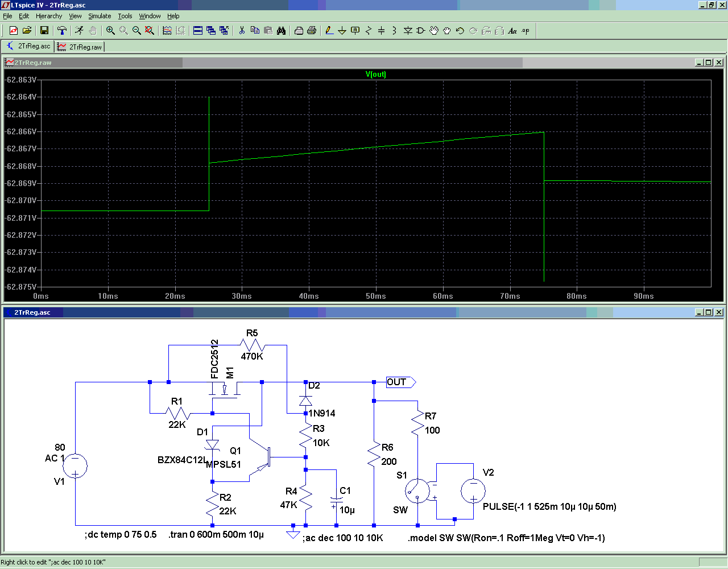Image resolution: width=728 pixels, height=569 pixels.
Task: Select the Diode placement tool
Action: 408,31
